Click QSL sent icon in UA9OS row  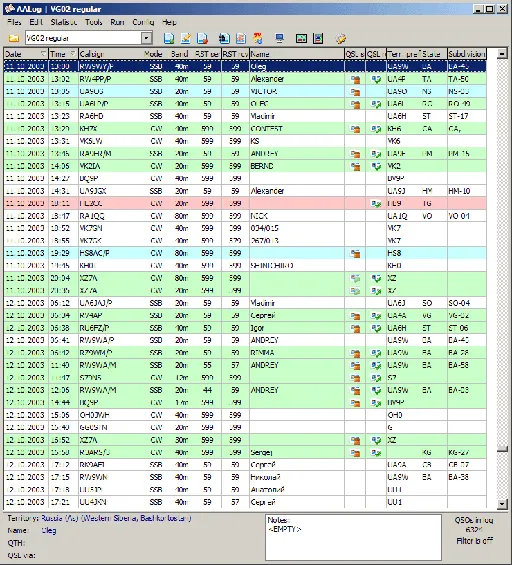click(x=355, y=92)
